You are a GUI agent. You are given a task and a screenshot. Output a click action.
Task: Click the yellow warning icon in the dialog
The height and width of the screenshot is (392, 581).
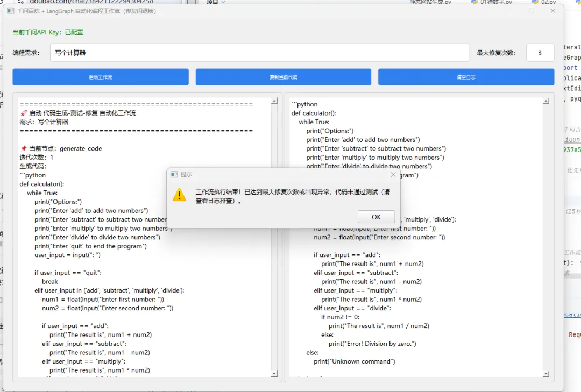pyautogui.click(x=179, y=195)
